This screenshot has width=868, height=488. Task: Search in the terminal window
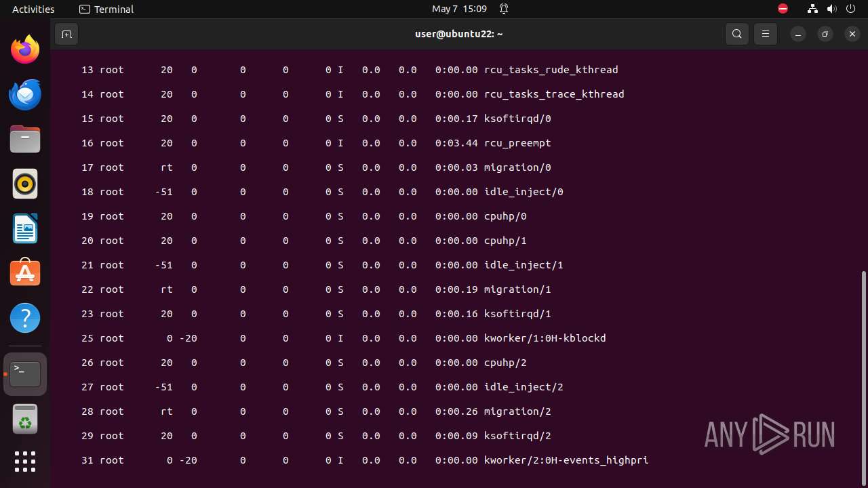(737, 34)
